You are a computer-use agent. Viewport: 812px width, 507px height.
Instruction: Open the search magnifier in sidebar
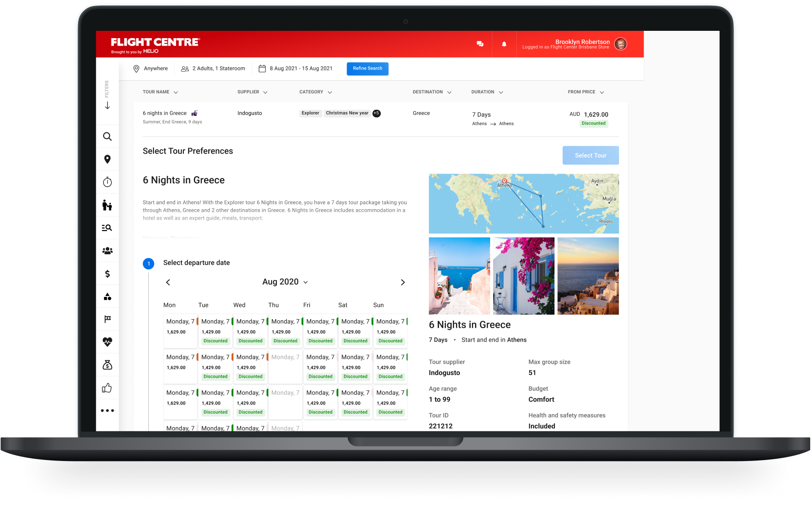pos(107,137)
